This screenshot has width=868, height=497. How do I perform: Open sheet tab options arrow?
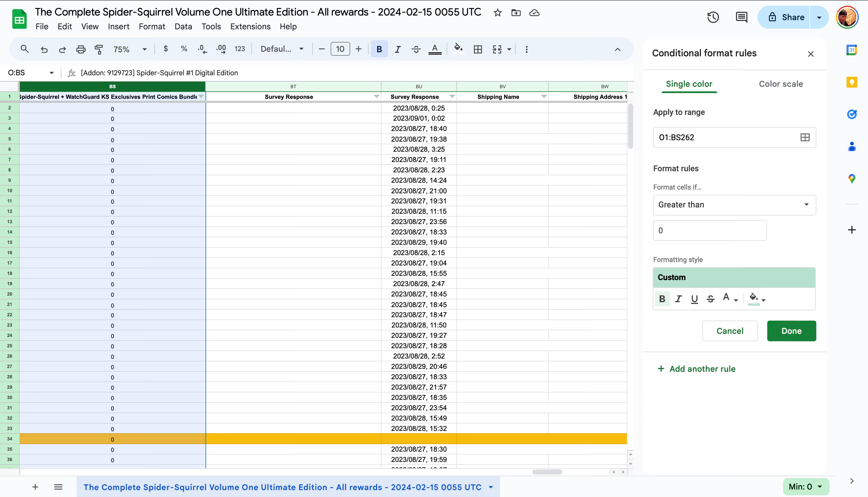491,487
